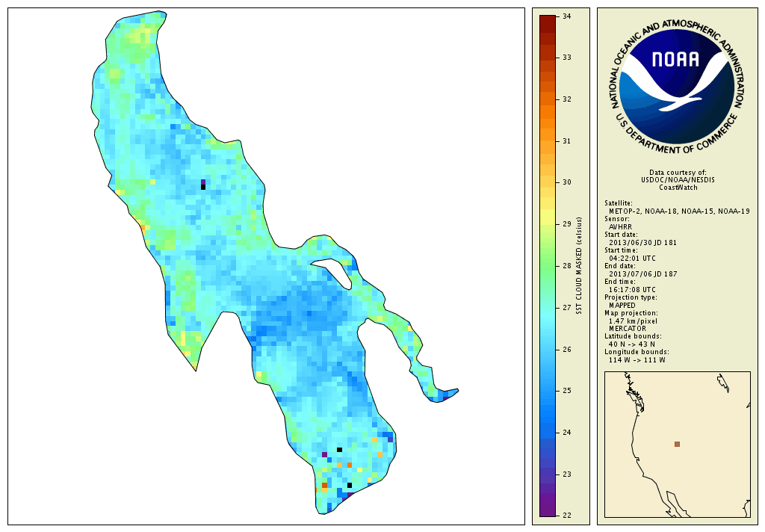Click the 28 label on color scale

(566, 266)
